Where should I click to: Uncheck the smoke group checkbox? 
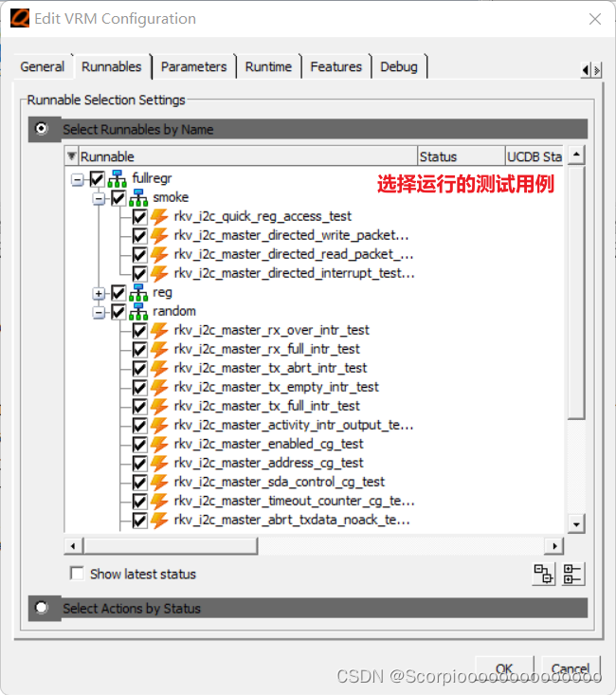click(118, 198)
